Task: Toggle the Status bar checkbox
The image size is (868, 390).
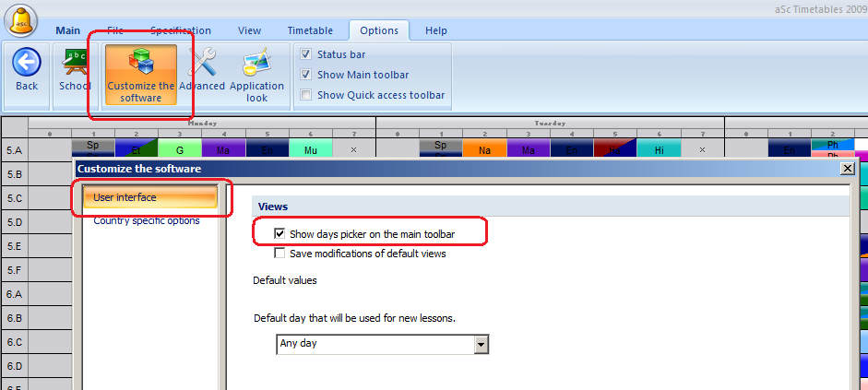Action: point(306,54)
